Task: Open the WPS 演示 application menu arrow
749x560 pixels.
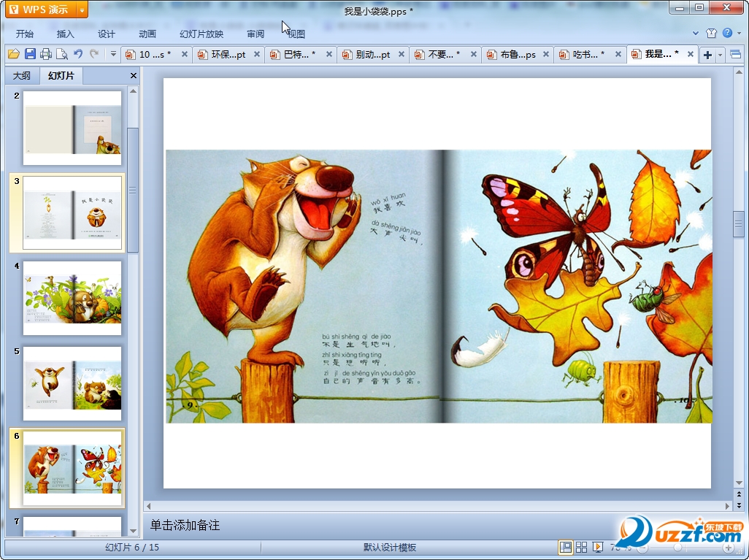Action: coord(82,9)
